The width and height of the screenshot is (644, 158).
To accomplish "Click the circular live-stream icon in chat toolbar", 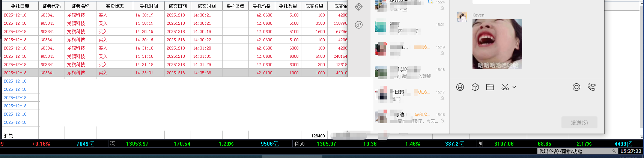I will (x=576, y=87).
